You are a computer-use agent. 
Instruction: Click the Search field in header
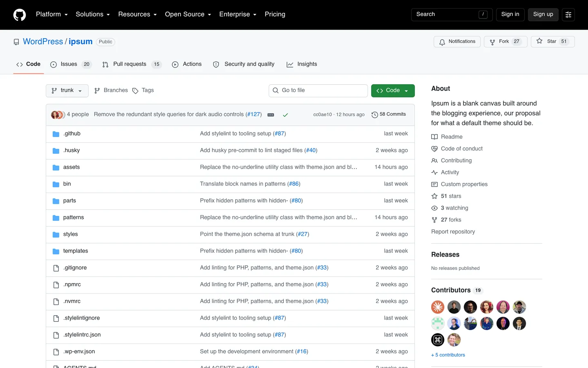(x=452, y=15)
